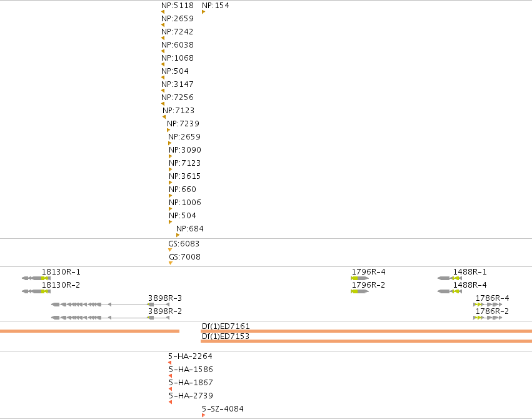532x419 pixels.
Task: Open the 1488R-4 label
Action: pos(470,285)
